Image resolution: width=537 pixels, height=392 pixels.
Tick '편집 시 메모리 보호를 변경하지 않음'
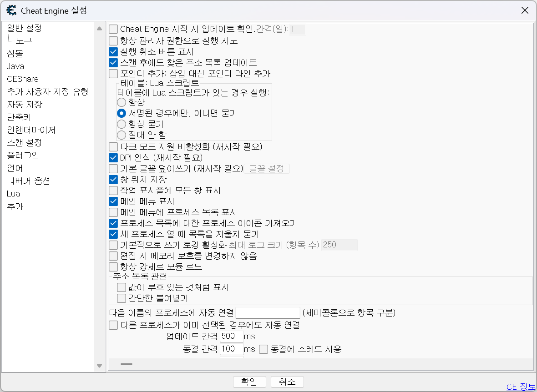[113, 256]
